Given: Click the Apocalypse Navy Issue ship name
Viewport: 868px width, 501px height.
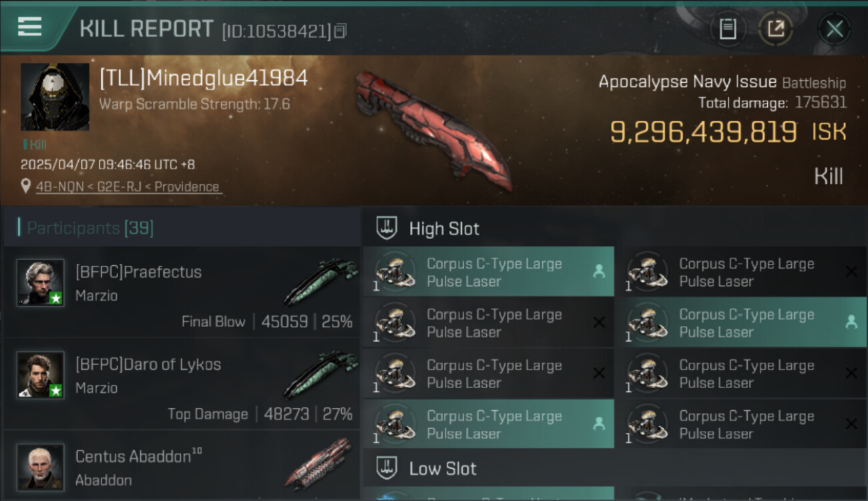Looking at the screenshot, I should pyautogui.click(x=688, y=82).
